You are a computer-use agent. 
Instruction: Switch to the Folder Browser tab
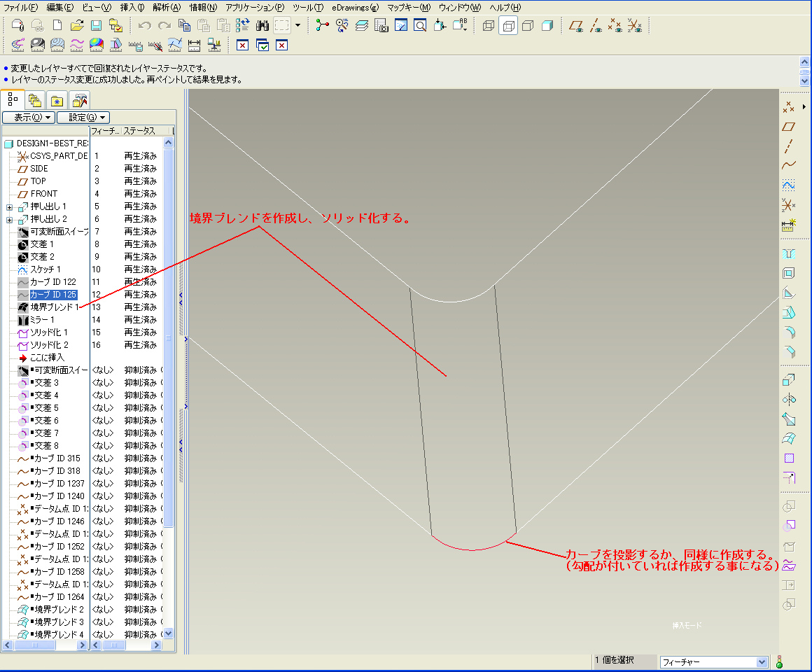coord(35,99)
